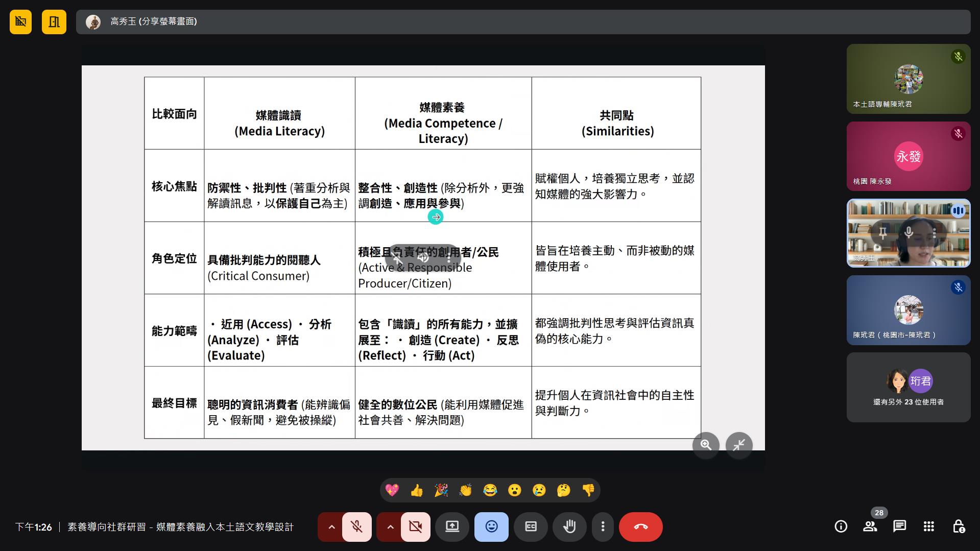
Task: Minimize the shared presentation view
Action: [x=739, y=445]
